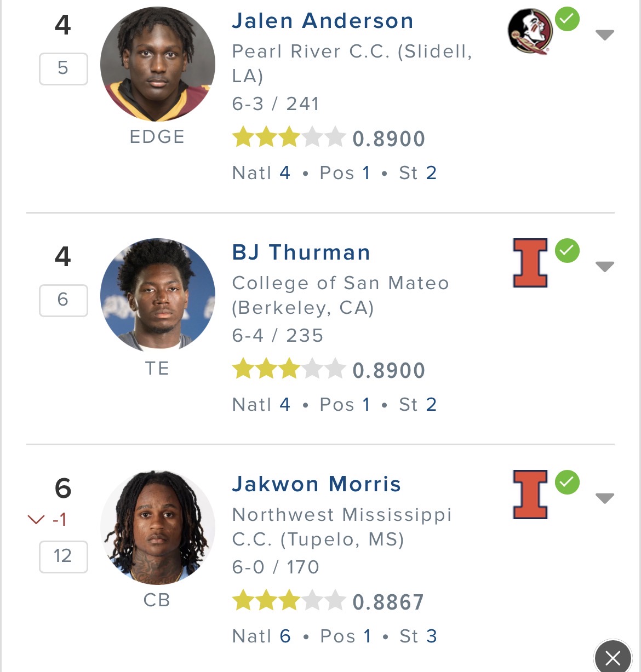Click green commit checkmark for Jalen Anderson
This screenshot has width=641, height=672.
click(x=567, y=19)
